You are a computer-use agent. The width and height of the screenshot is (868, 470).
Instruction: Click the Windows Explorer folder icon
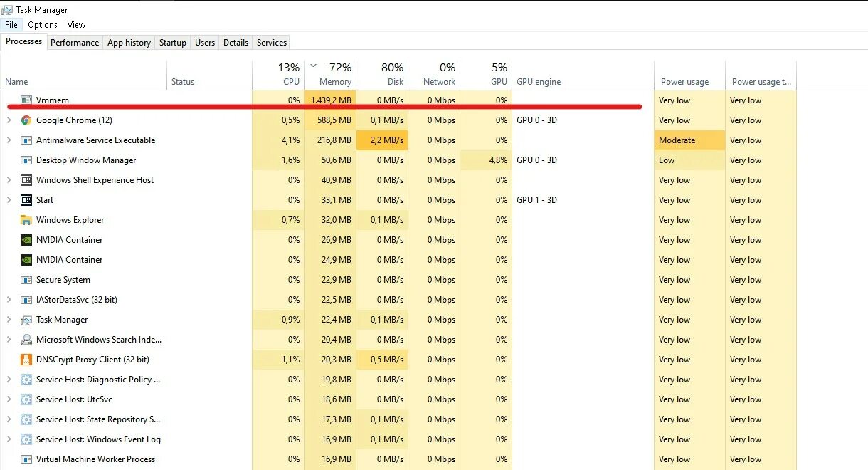coord(26,220)
